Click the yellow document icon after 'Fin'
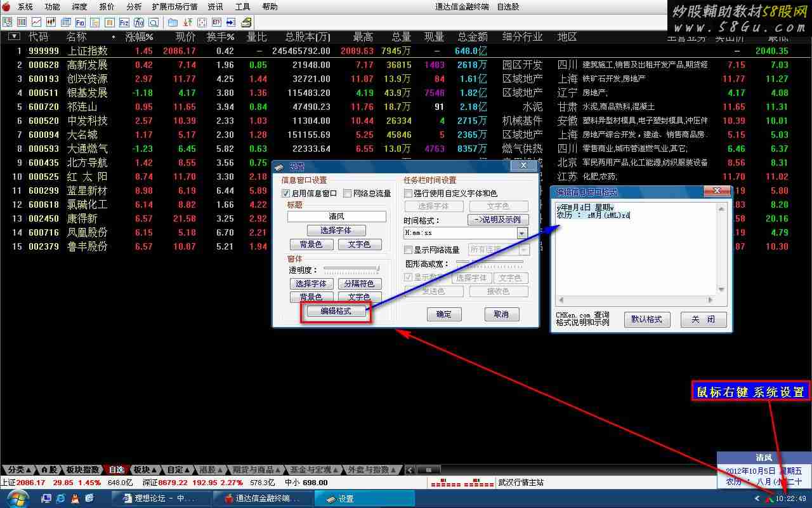Screen dimensions: 812x508 click(95, 22)
